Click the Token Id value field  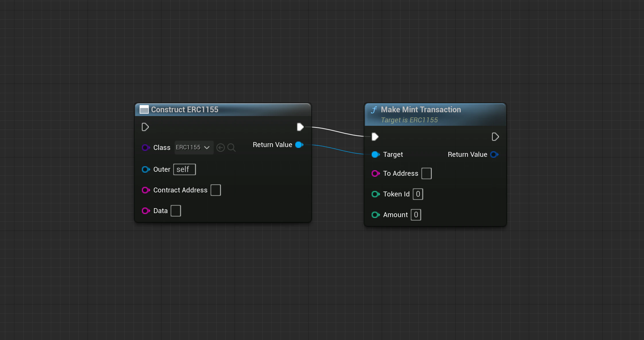[x=418, y=194]
